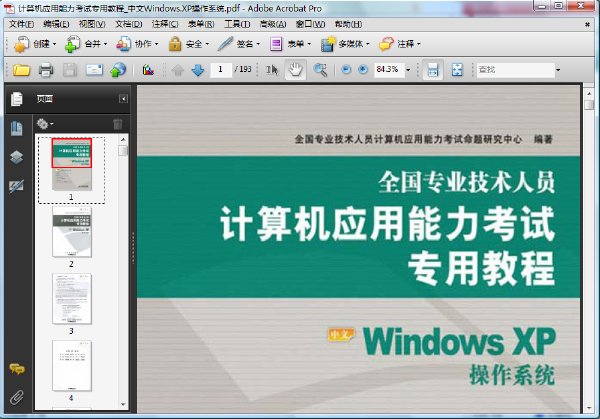Open the 协作 (Collaborate) toolbar menu
Image resolution: width=600 pixels, height=419 pixels.
(137, 44)
